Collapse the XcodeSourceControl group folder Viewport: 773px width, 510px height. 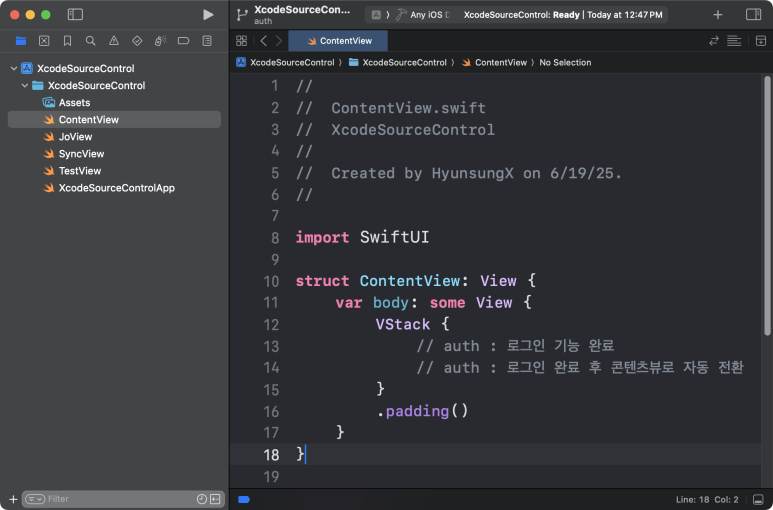25,86
